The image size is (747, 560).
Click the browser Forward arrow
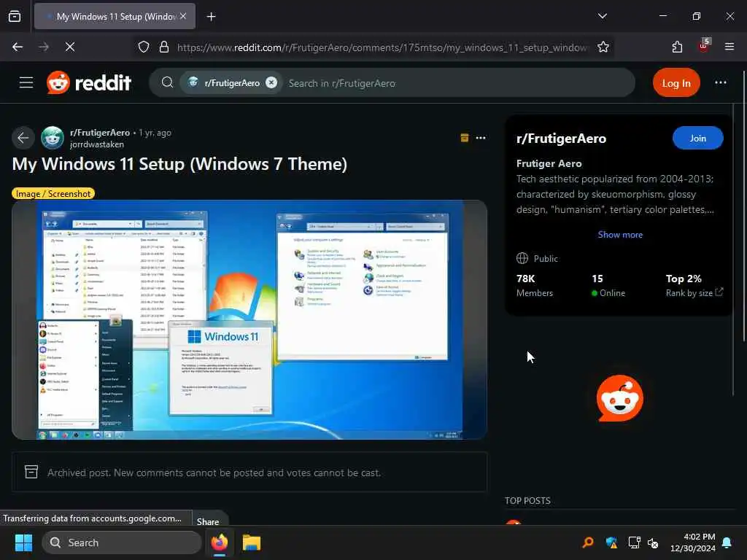tap(43, 47)
